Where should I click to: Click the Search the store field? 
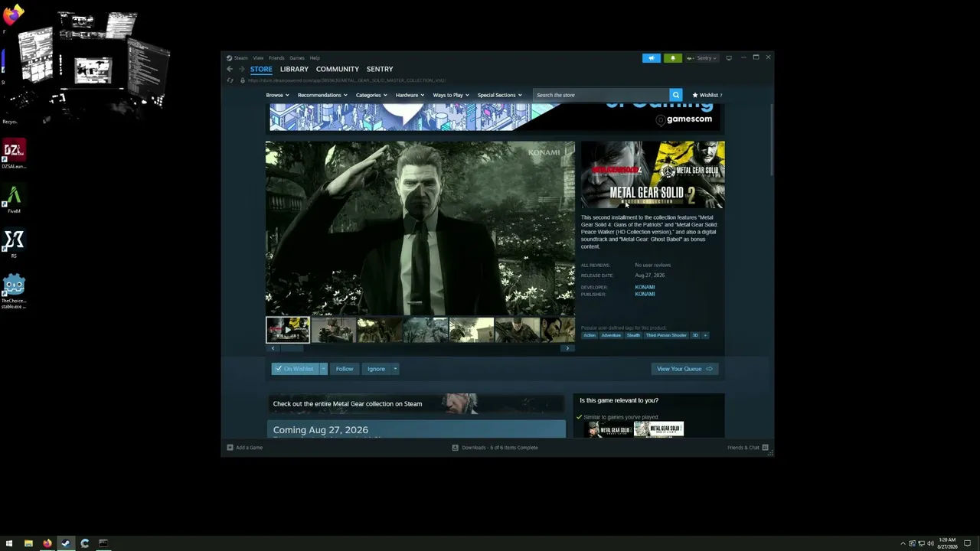[x=602, y=95]
